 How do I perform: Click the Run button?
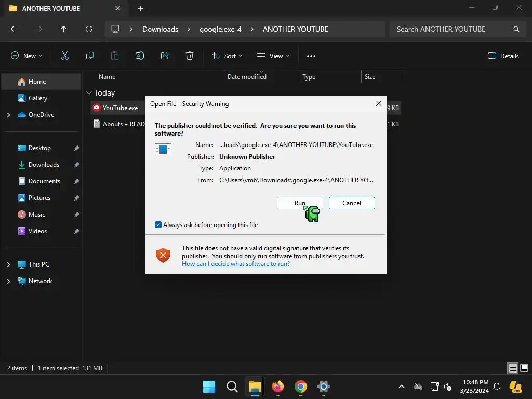click(x=300, y=203)
